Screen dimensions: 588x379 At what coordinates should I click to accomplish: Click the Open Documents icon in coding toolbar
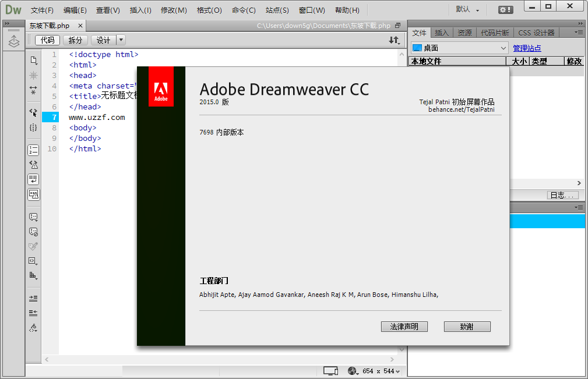pyautogui.click(x=33, y=60)
